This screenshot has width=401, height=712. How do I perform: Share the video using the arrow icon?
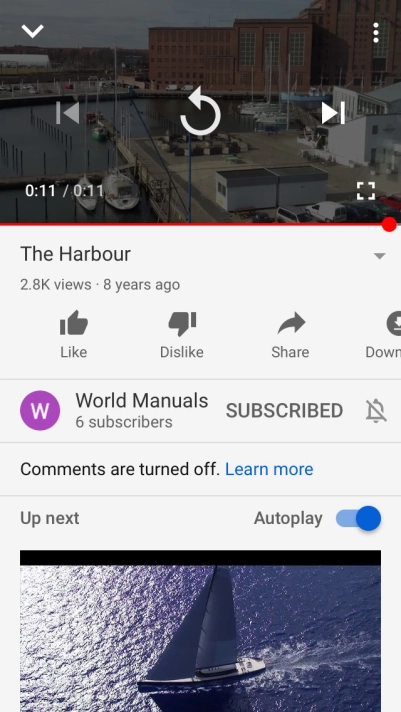click(290, 334)
